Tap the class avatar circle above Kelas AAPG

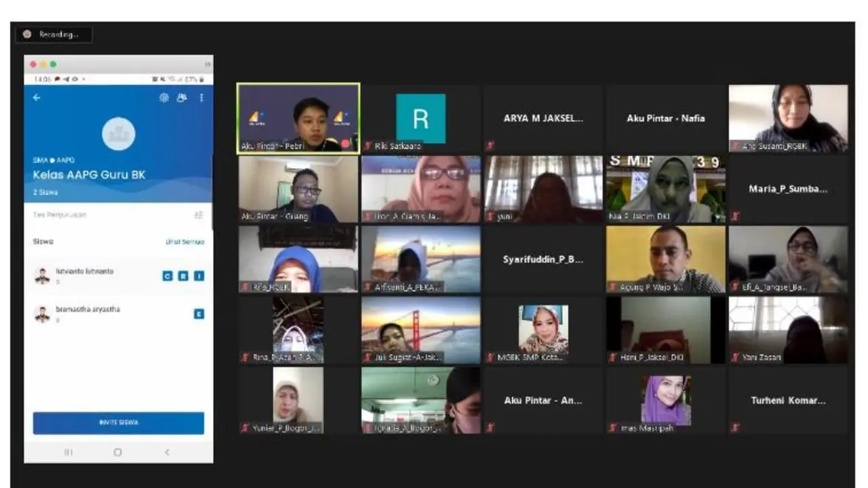[119, 134]
